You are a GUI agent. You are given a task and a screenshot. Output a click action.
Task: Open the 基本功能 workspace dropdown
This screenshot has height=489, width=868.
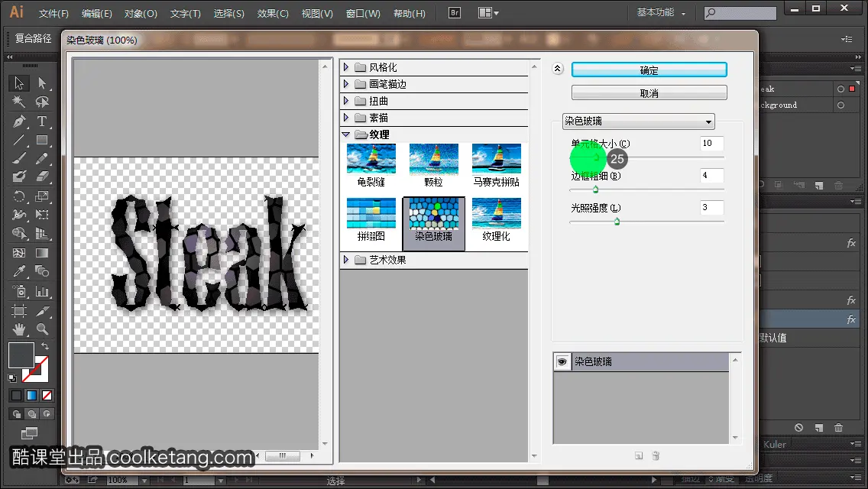(x=661, y=12)
